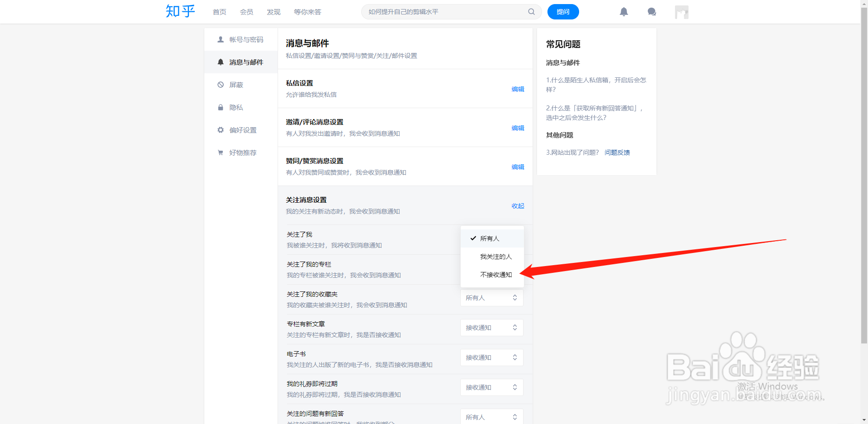Select the 消息与邮件 bell icon
The height and width of the screenshot is (424, 868).
point(221,62)
